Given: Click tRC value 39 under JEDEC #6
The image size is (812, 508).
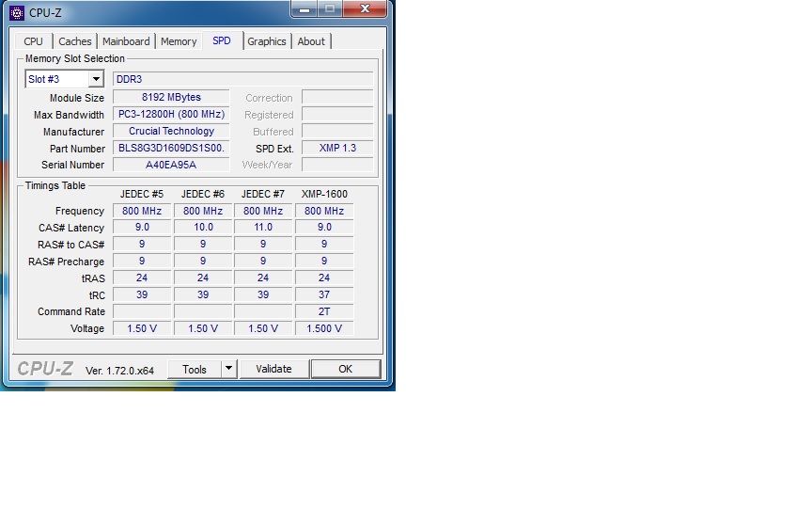Looking at the screenshot, I should click(203, 294).
